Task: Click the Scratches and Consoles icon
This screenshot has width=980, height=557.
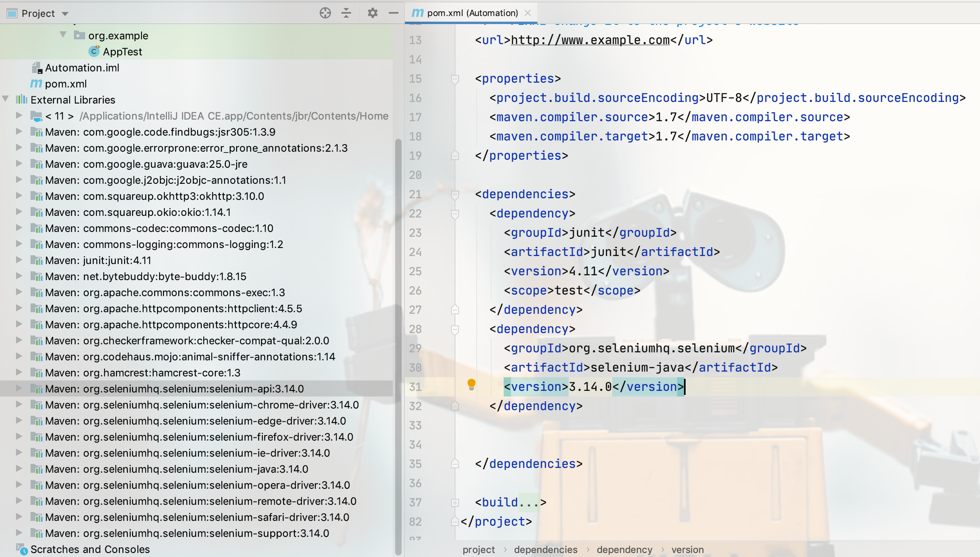Action: [x=22, y=549]
